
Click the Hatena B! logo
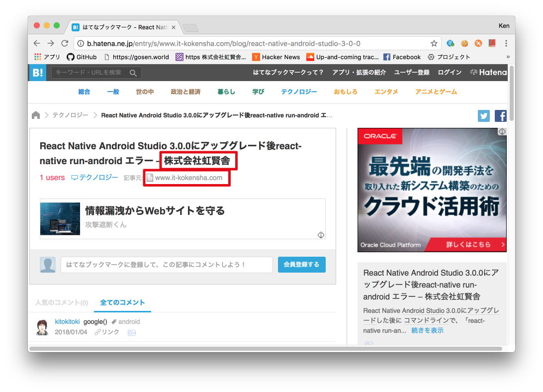(37, 73)
